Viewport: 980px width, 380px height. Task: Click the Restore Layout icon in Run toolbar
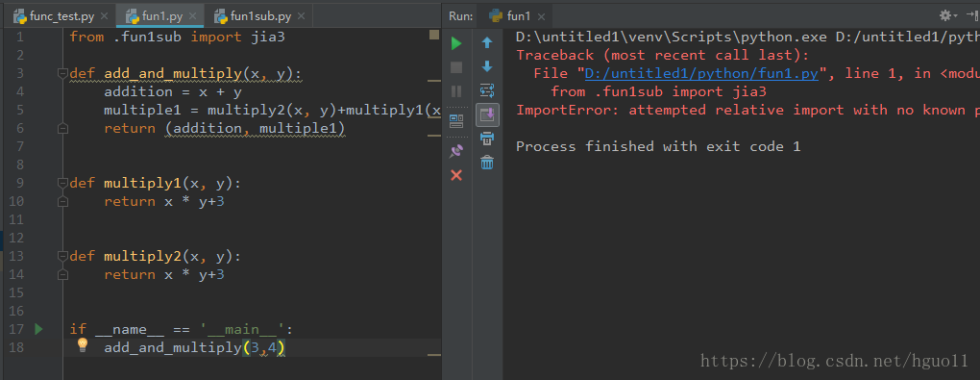[x=456, y=121]
